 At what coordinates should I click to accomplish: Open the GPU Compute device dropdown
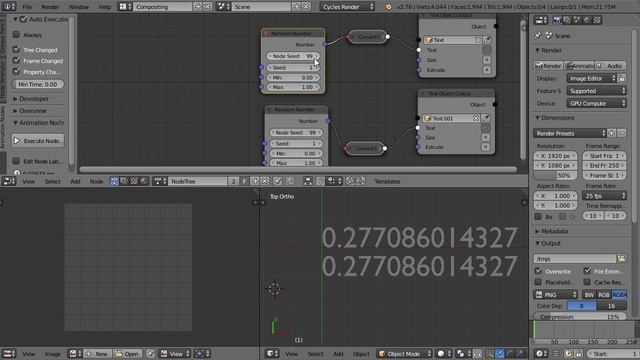596,104
